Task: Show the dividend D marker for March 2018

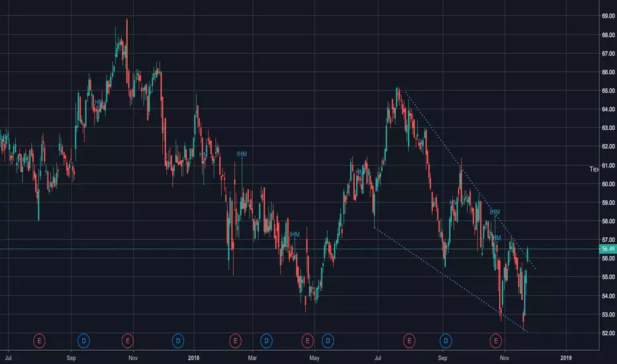Action: point(266,341)
